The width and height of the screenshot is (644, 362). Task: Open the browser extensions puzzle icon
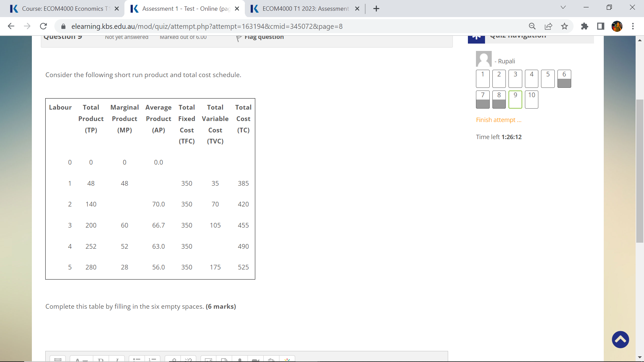(x=584, y=26)
